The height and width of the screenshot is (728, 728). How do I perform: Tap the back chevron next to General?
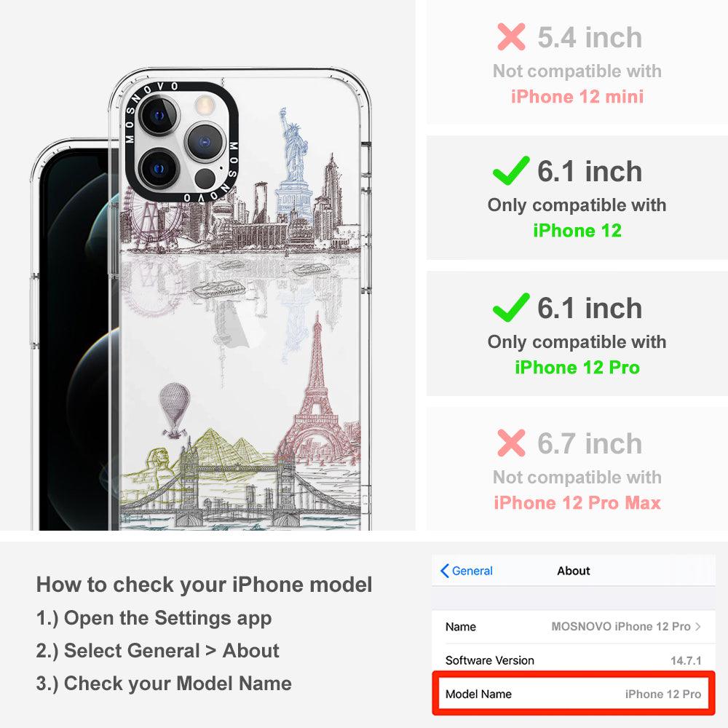[x=444, y=571]
